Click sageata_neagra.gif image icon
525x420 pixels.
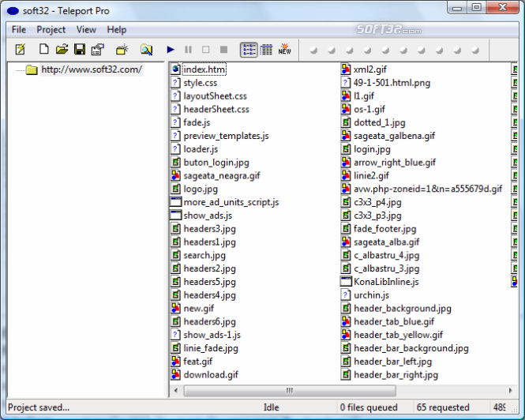(176, 175)
